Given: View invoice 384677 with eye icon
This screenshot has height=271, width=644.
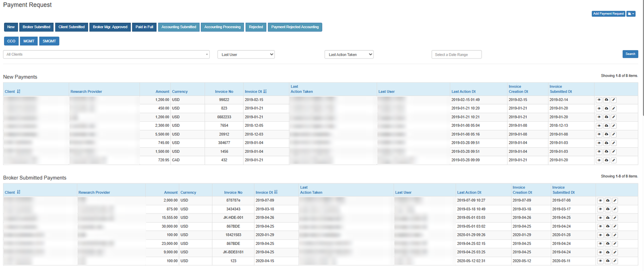Looking at the screenshot, I should [599, 143].
